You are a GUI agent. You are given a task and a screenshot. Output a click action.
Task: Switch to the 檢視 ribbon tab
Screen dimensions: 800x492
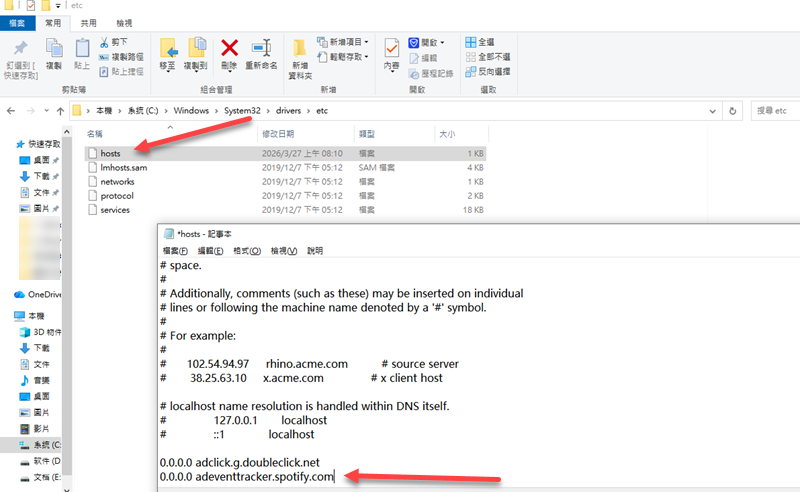pos(123,22)
